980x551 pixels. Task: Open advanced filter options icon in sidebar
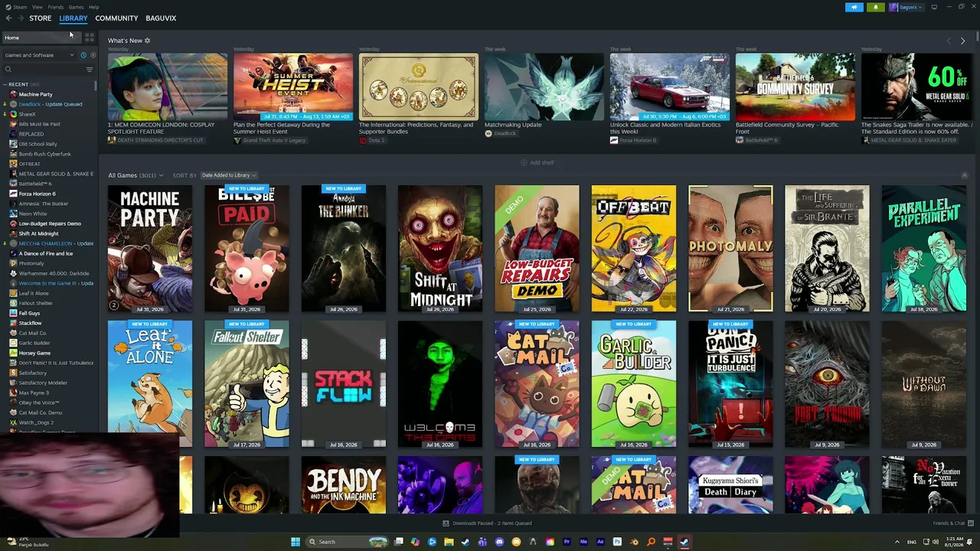coord(89,70)
